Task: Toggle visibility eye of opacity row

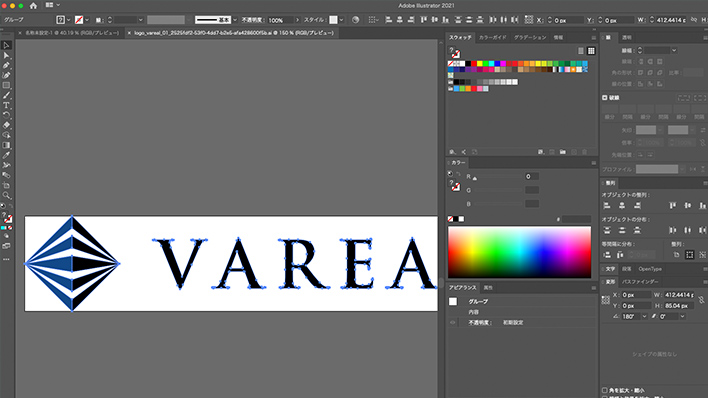Action: 453,323
